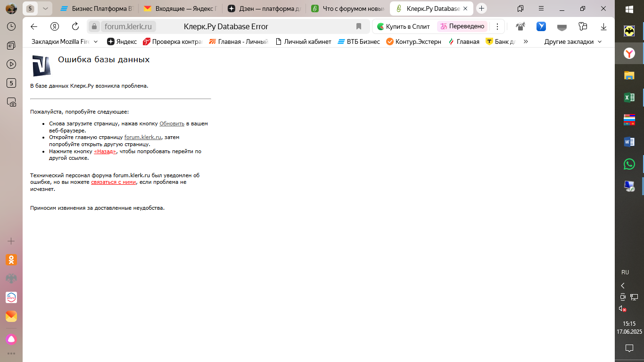Open the sidebar tab counter 5 icon
The height and width of the screenshot is (362, 644).
tap(11, 83)
